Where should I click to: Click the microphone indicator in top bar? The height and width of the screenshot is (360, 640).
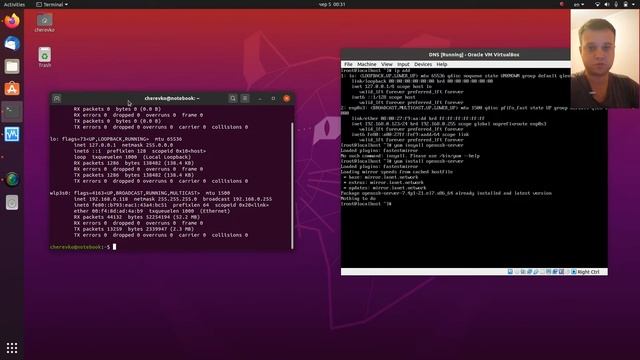(616, 4)
